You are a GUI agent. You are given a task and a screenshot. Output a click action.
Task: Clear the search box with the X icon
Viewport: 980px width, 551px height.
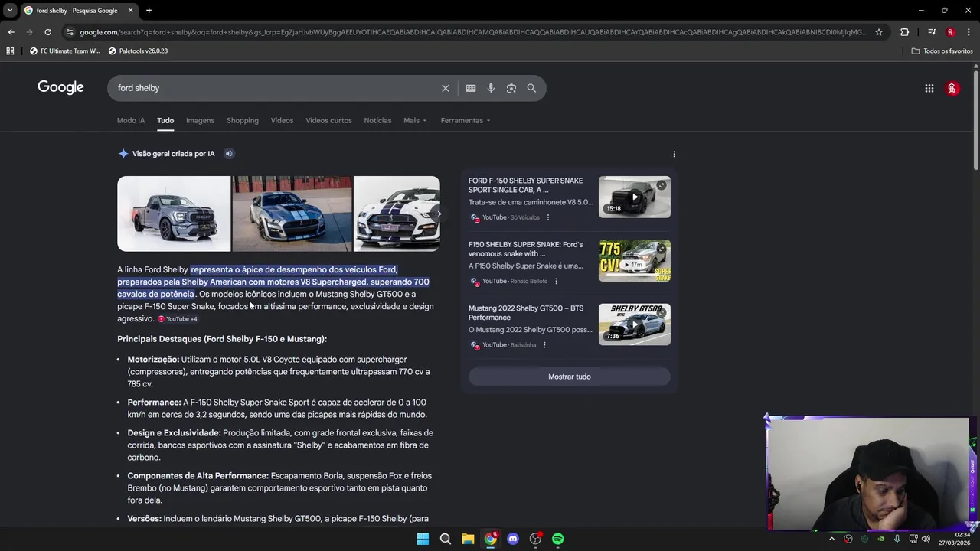[446, 88]
